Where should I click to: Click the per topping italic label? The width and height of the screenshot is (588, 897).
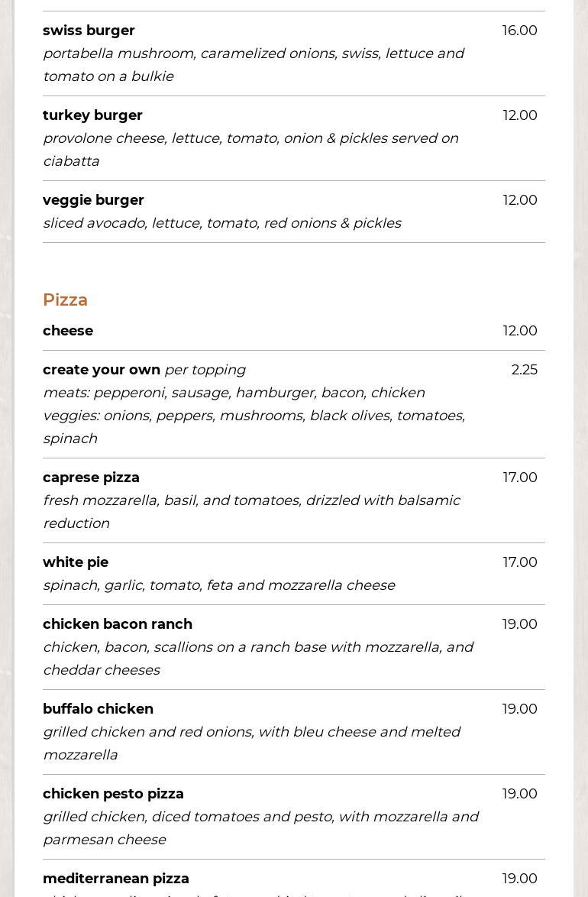(205, 370)
